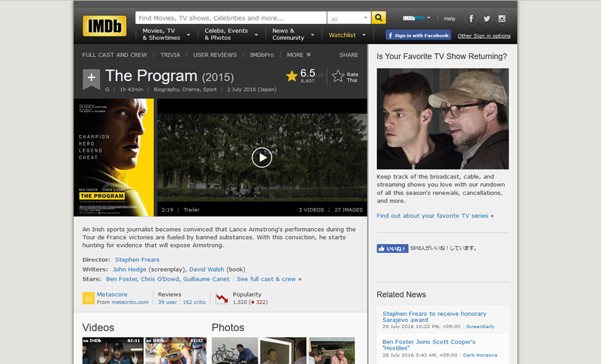
Task: Open the TV show returning photo
Action: [442, 119]
